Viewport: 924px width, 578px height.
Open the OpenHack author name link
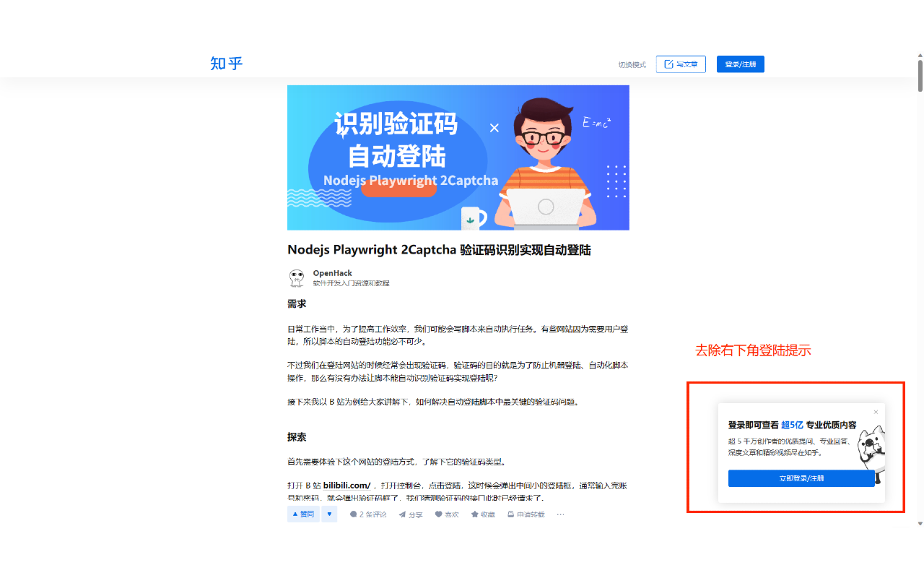(x=333, y=273)
